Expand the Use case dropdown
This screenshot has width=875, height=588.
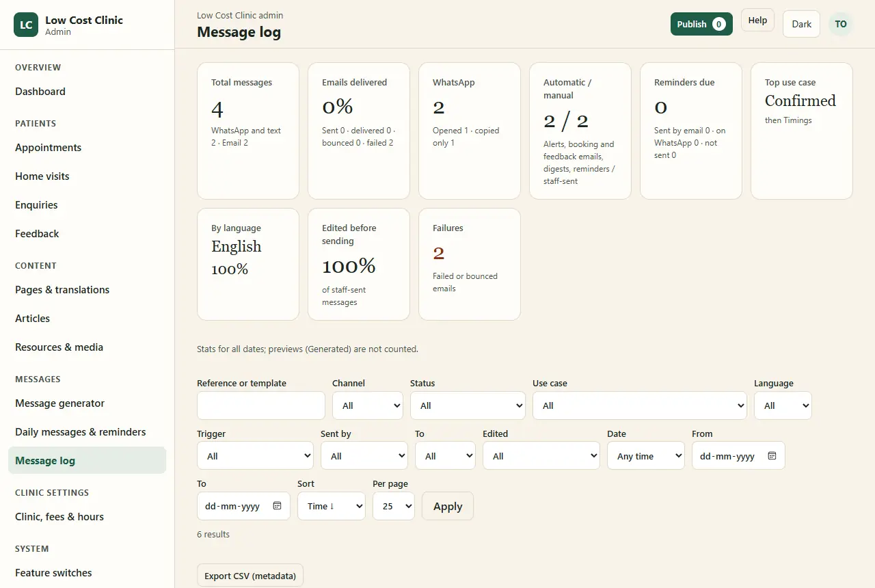[x=640, y=405]
